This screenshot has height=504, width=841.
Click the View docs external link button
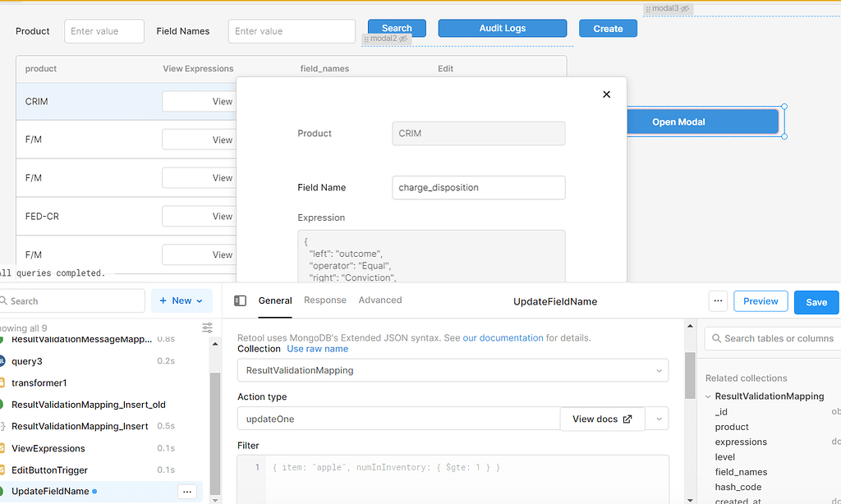click(602, 419)
